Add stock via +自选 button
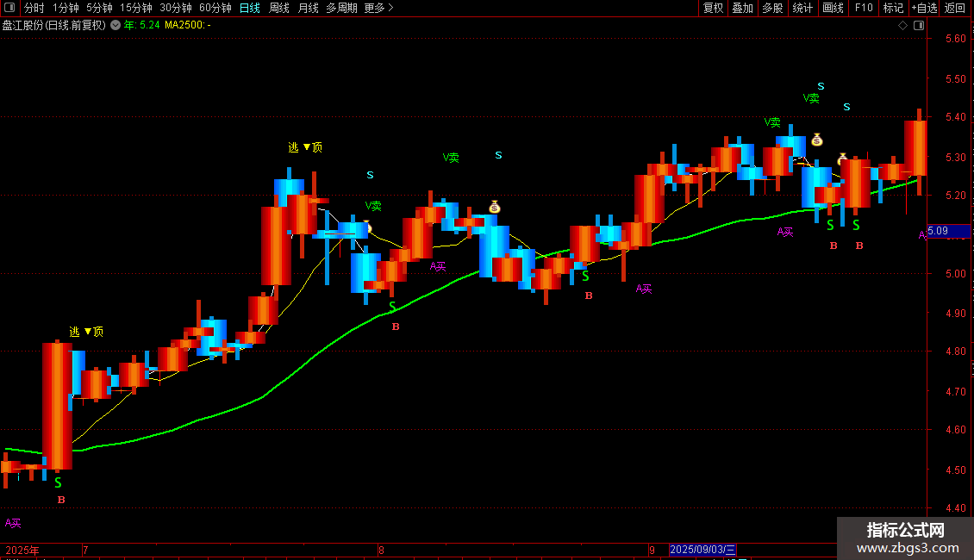 (924, 8)
